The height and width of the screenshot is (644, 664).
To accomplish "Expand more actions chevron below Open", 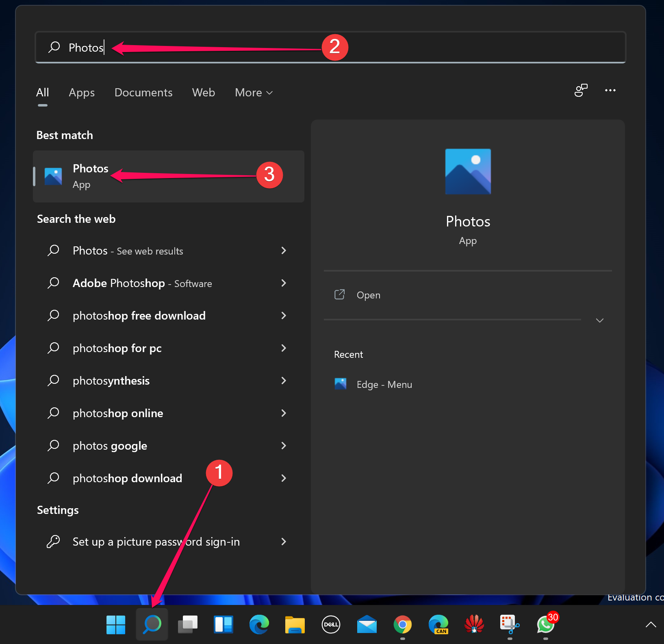I will [x=600, y=320].
